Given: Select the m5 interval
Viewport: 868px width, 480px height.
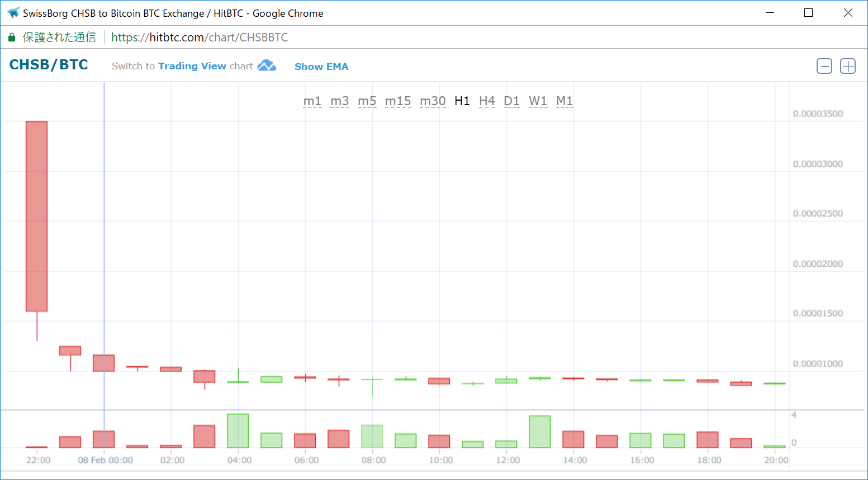Looking at the screenshot, I should [367, 101].
